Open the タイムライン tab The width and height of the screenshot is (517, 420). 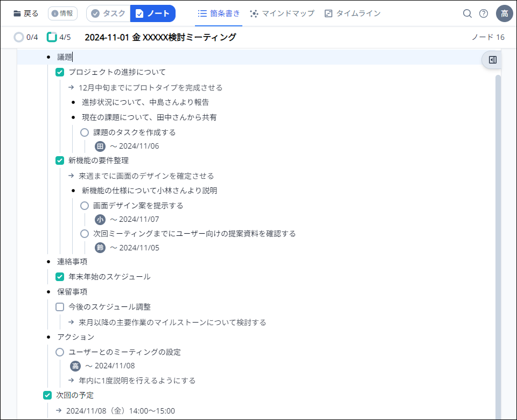tap(352, 13)
